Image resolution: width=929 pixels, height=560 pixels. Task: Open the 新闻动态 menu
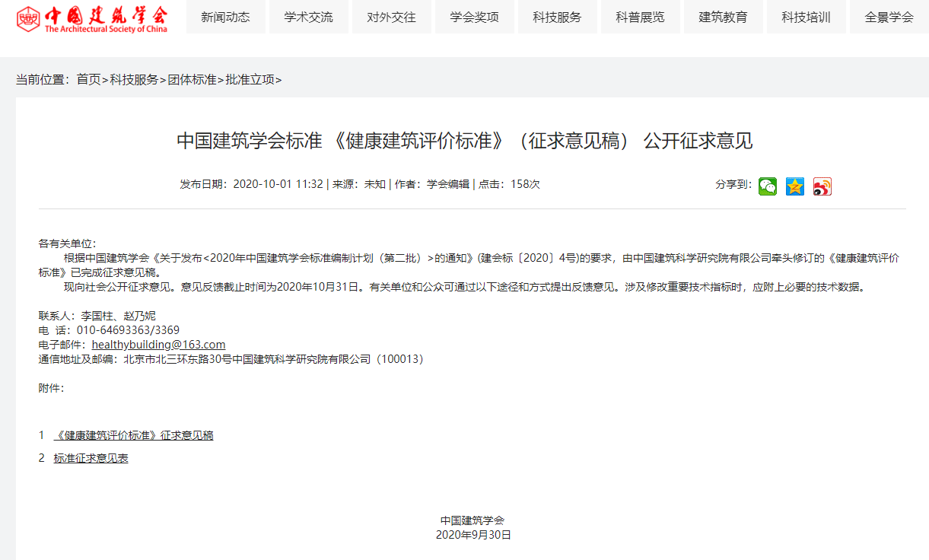coord(225,17)
